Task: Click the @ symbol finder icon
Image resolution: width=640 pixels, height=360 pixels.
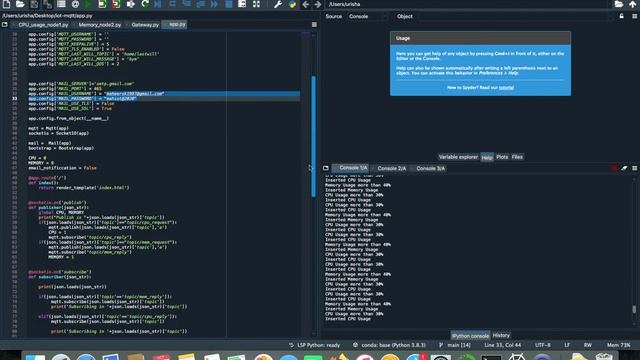Action: (x=75, y=4)
